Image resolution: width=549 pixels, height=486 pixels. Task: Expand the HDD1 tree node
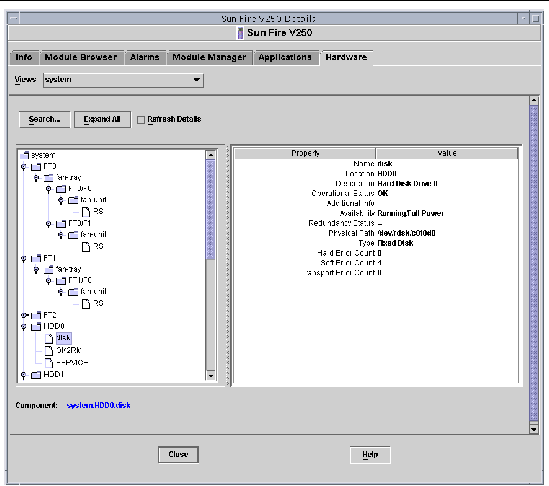pos(23,375)
